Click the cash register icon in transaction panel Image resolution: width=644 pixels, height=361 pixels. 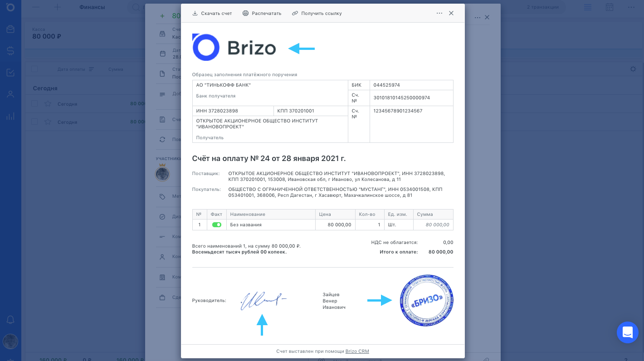162,34
